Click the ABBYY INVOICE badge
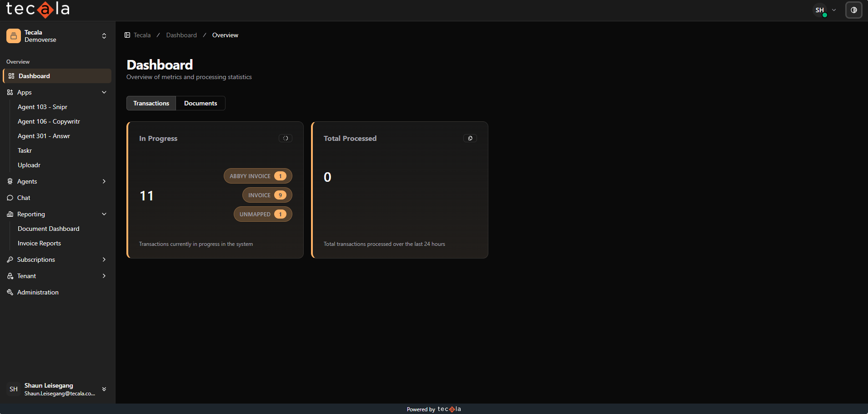Image resolution: width=868 pixels, height=414 pixels. [258, 176]
